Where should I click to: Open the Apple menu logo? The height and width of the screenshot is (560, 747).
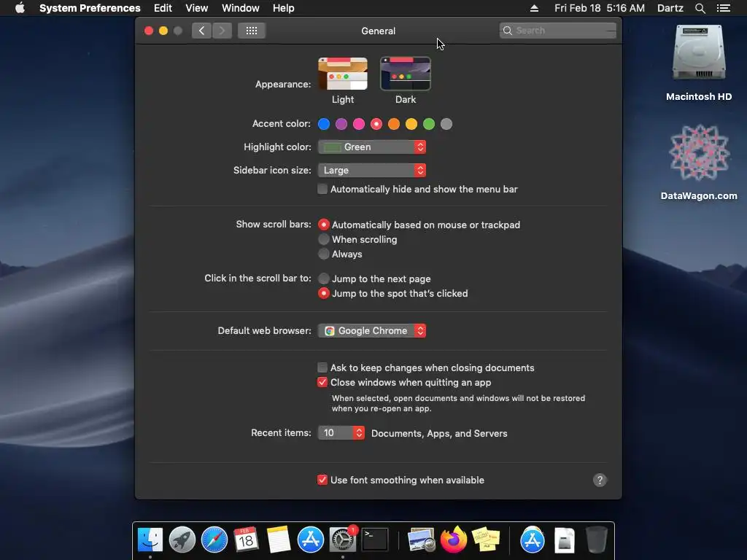click(x=20, y=8)
